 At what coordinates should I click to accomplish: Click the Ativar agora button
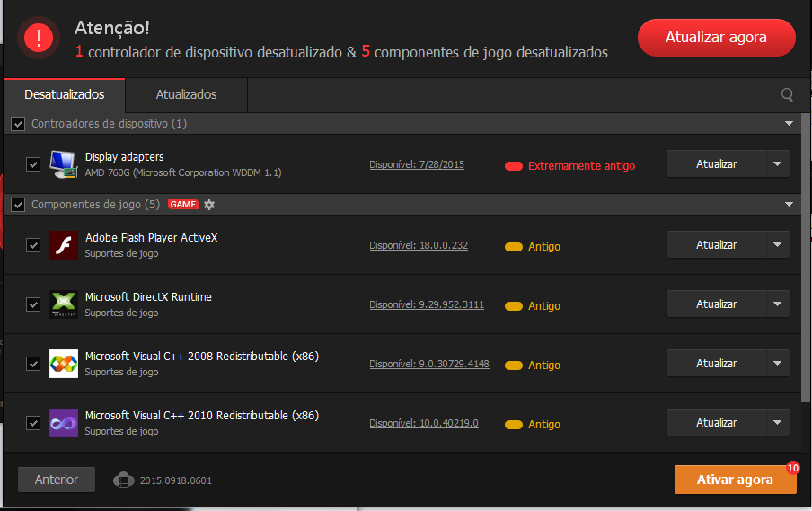click(x=735, y=480)
